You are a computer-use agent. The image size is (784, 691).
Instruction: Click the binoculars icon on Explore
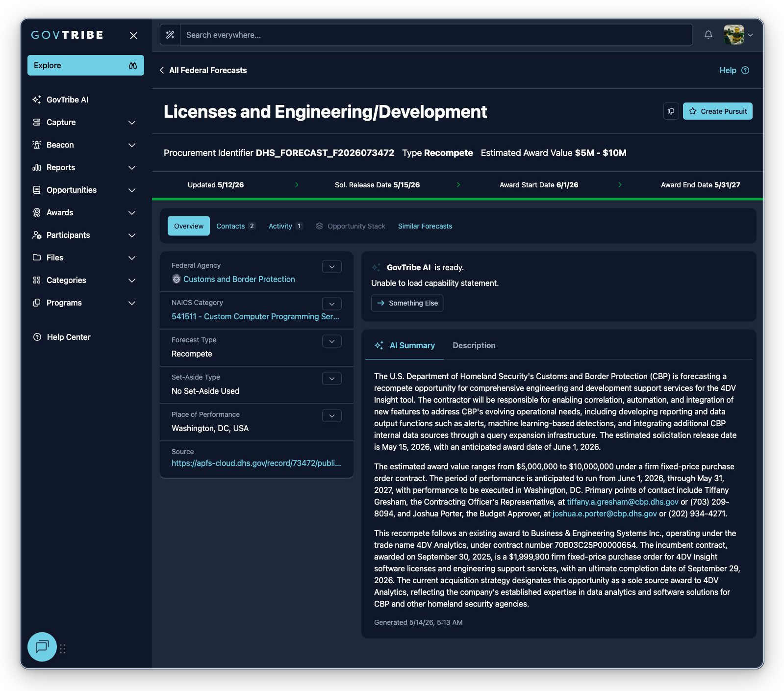[133, 65]
